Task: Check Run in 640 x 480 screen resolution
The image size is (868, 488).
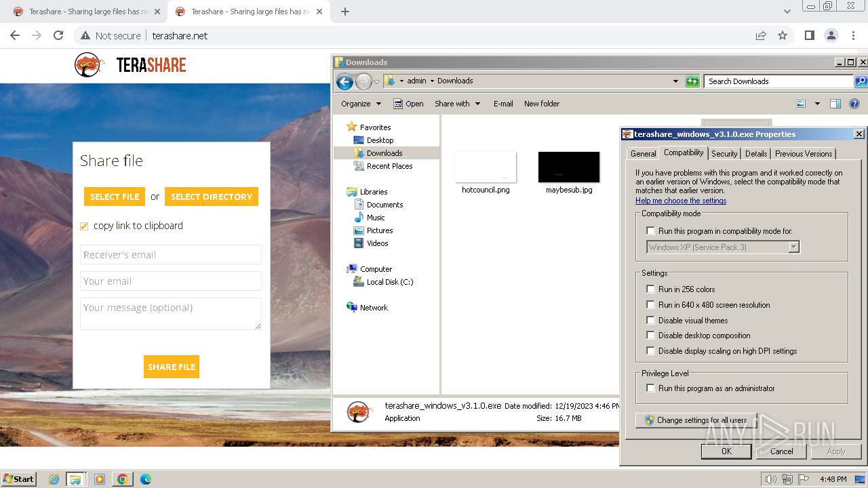Action: pos(650,304)
